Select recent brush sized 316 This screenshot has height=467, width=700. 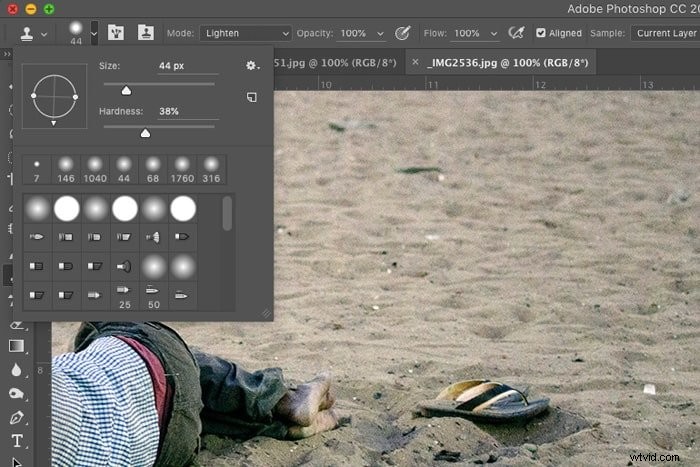point(211,170)
